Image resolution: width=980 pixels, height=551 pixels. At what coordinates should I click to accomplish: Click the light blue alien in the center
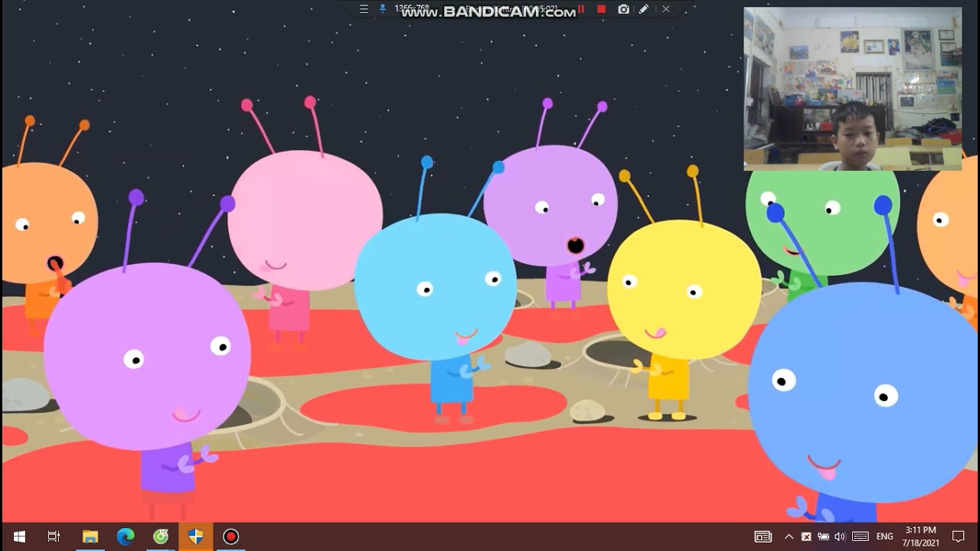tap(435, 288)
